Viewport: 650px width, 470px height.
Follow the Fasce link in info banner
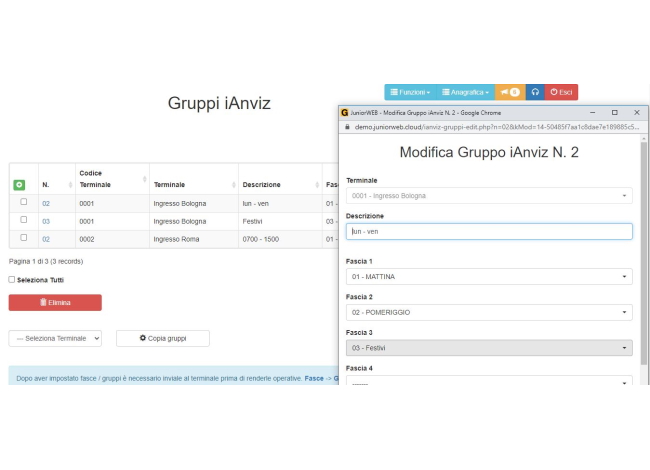(x=314, y=378)
